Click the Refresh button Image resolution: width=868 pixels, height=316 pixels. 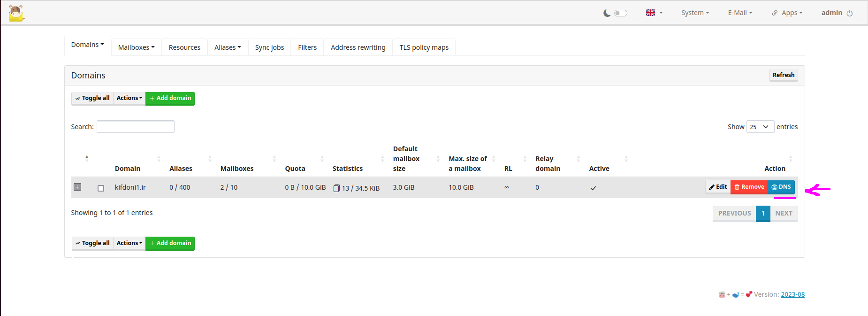783,75
